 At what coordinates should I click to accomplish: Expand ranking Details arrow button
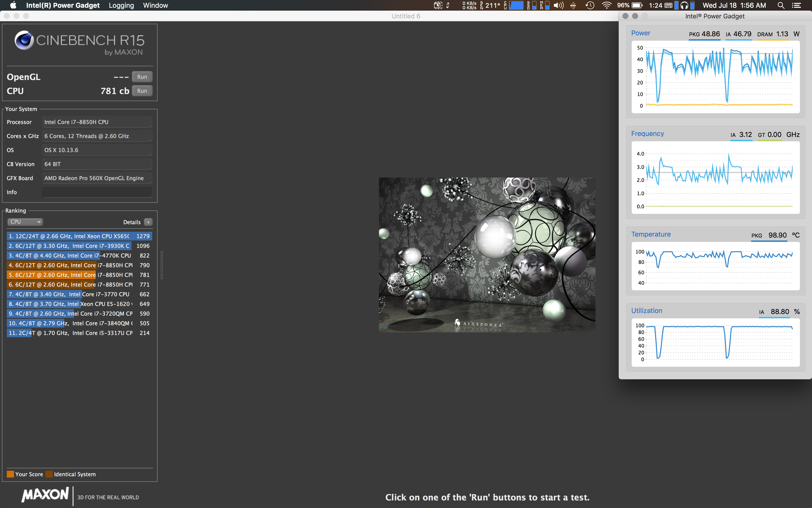click(x=148, y=222)
